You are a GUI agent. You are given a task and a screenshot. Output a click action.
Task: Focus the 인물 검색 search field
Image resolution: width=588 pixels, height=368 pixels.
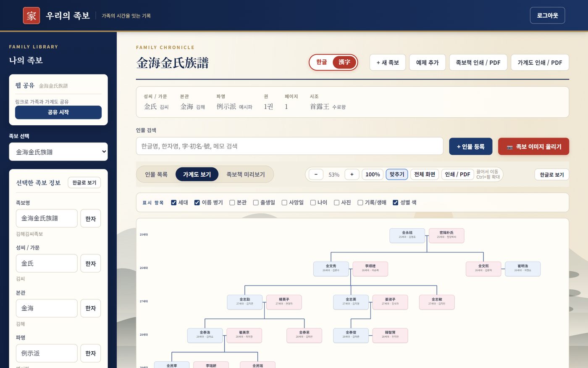pos(289,146)
